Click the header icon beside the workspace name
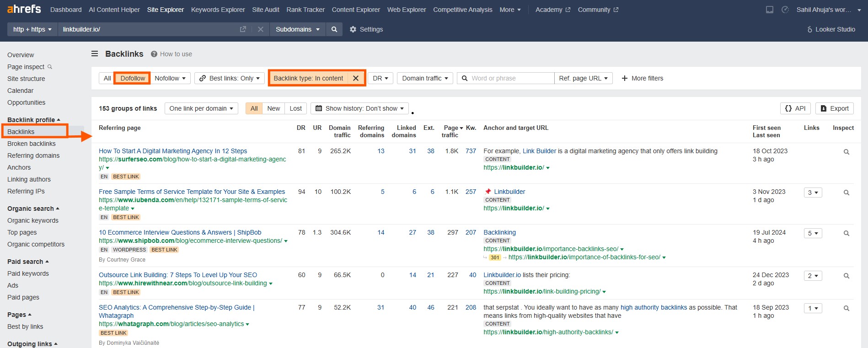Screen dimensions: 868x348 click(785, 10)
